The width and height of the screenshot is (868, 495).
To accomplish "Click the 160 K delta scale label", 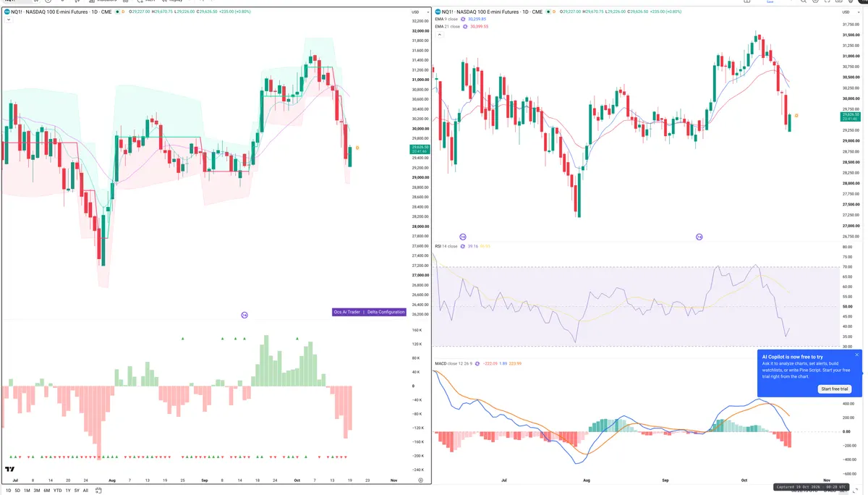I will tap(417, 330).
